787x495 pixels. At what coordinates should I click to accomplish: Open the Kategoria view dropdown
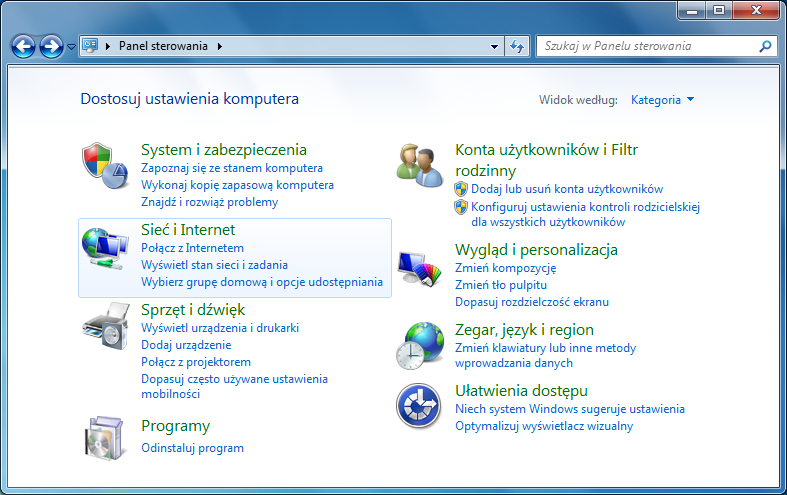click(x=662, y=100)
